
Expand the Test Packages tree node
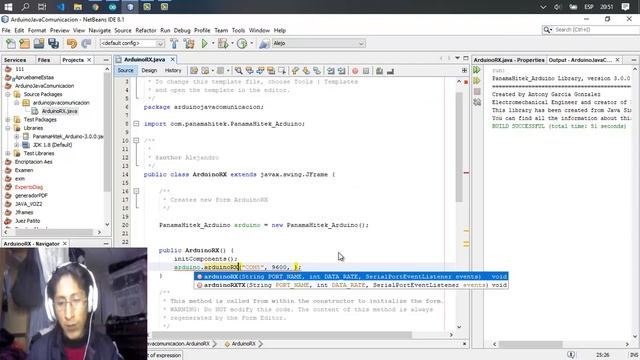8,120
